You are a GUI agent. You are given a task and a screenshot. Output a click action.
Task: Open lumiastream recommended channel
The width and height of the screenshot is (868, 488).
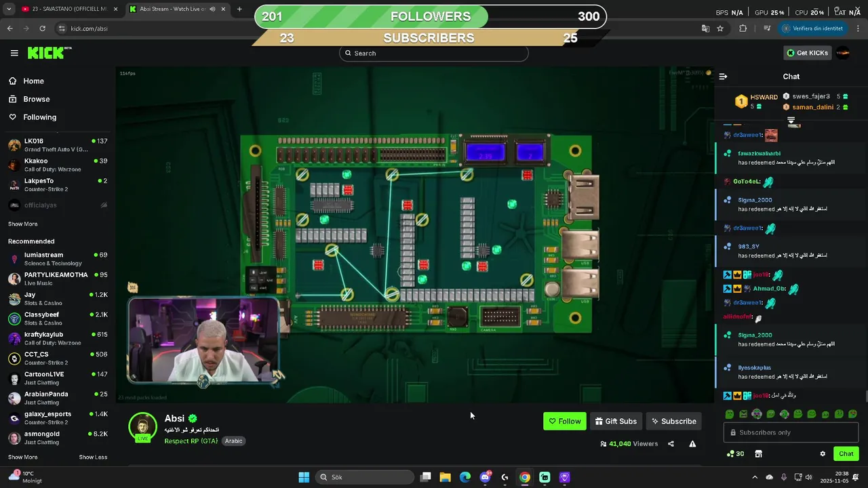point(57,259)
